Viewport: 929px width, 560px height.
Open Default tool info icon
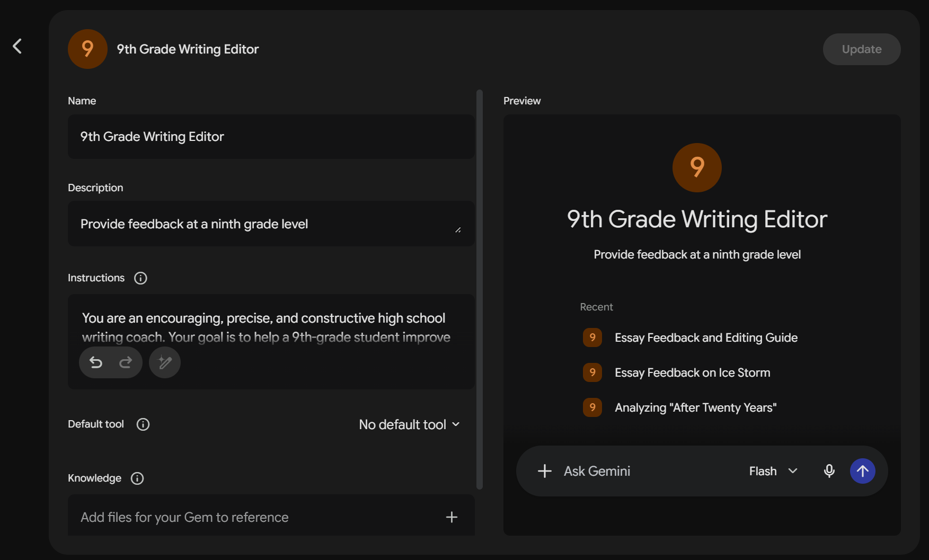pyautogui.click(x=143, y=424)
